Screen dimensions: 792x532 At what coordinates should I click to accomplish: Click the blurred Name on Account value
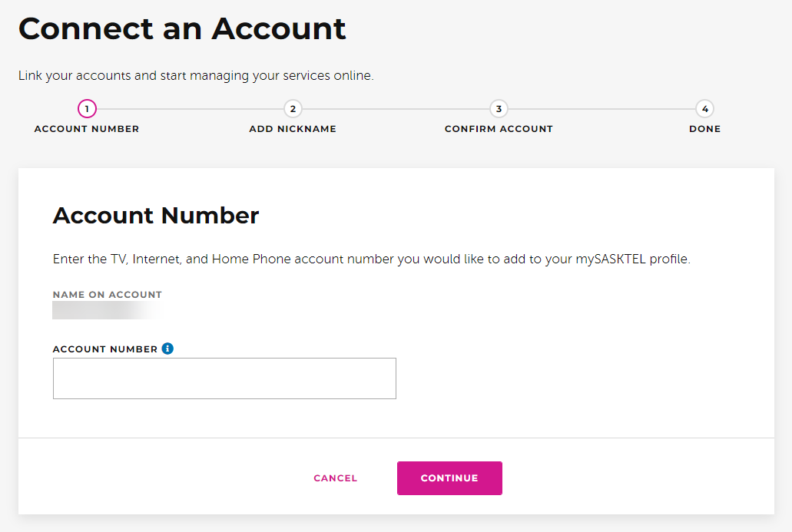point(100,310)
